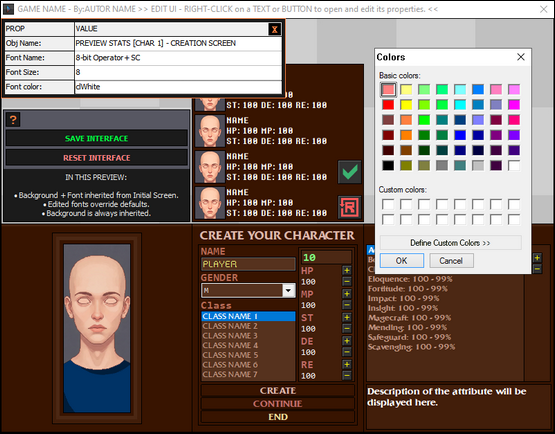The height and width of the screenshot is (434, 555).
Task: Increase HP with the plus button
Action: tap(347, 271)
